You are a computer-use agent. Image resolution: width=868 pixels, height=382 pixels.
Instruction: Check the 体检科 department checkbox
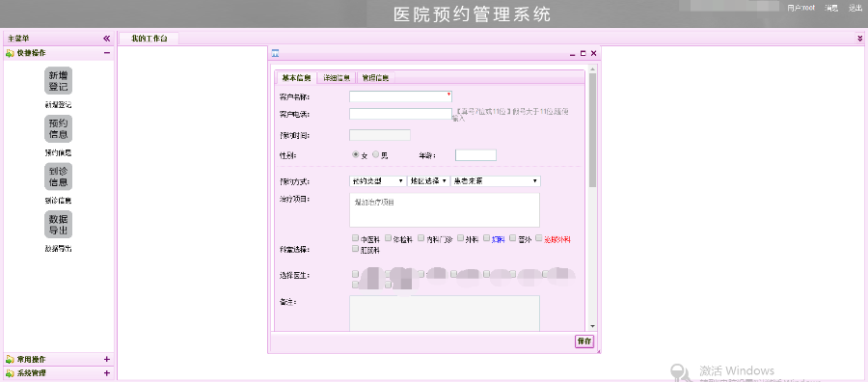coord(389,238)
